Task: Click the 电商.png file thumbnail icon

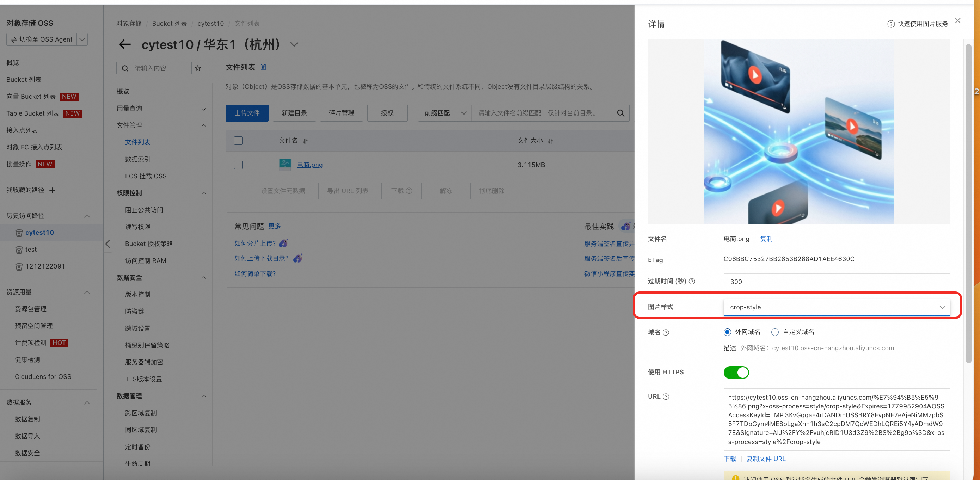Action: (x=285, y=165)
